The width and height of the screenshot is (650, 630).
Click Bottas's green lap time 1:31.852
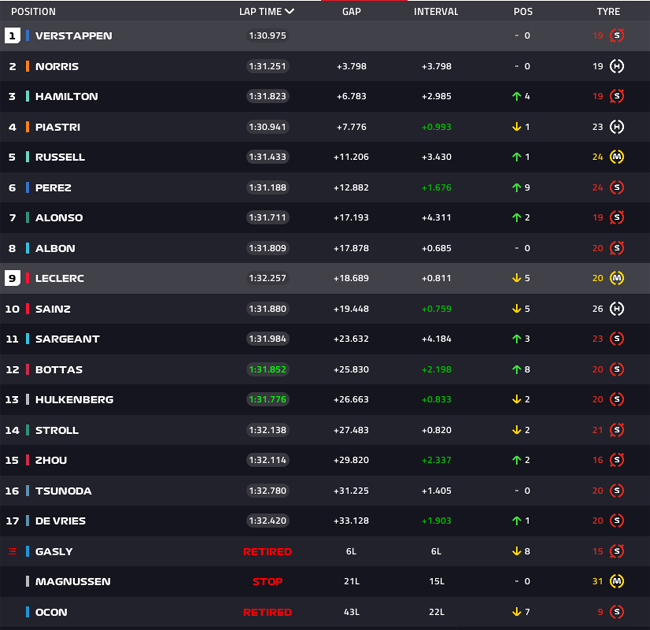(x=267, y=369)
